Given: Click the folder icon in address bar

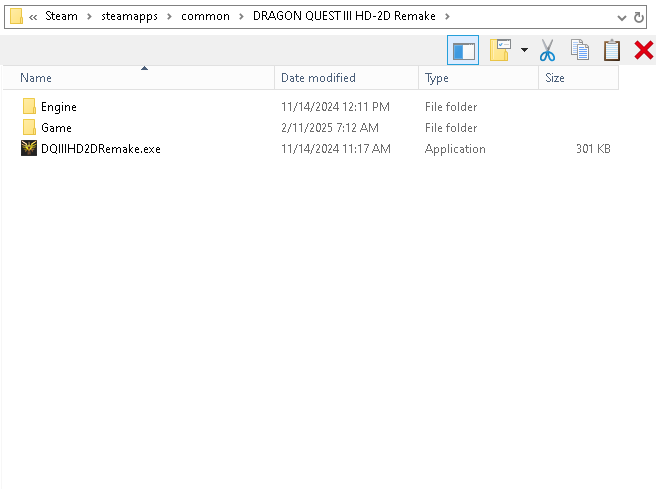Looking at the screenshot, I should pos(16,17).
